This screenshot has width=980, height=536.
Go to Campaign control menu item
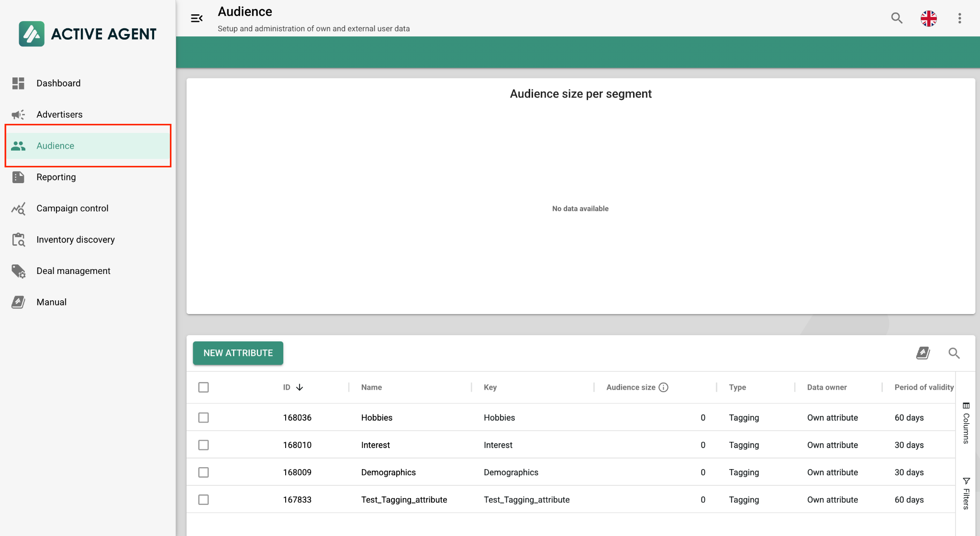(72, 208)
